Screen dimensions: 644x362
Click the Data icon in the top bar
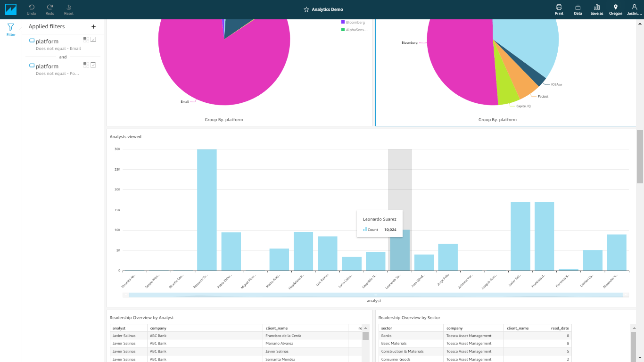click(578, 7)
